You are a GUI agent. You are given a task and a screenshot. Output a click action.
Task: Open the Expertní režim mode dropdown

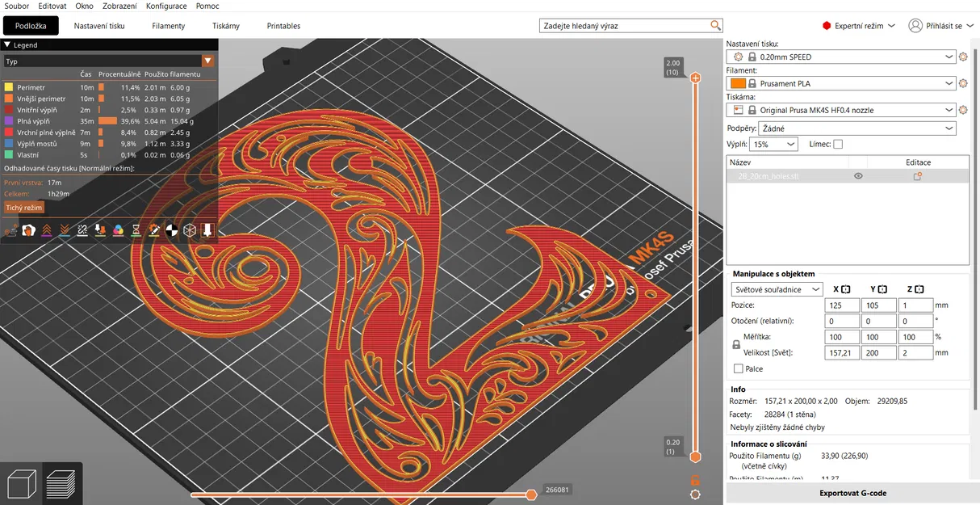(x=859, y=26)
